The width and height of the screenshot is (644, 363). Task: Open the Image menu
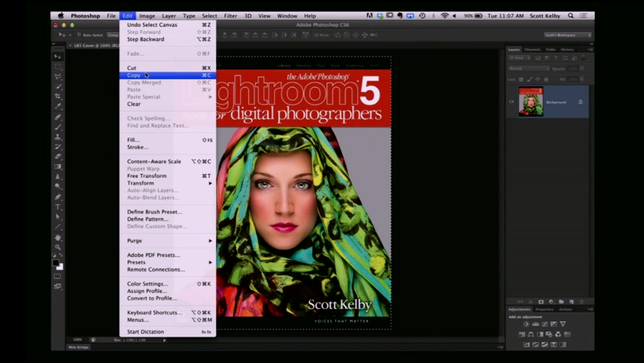[147, 16]
